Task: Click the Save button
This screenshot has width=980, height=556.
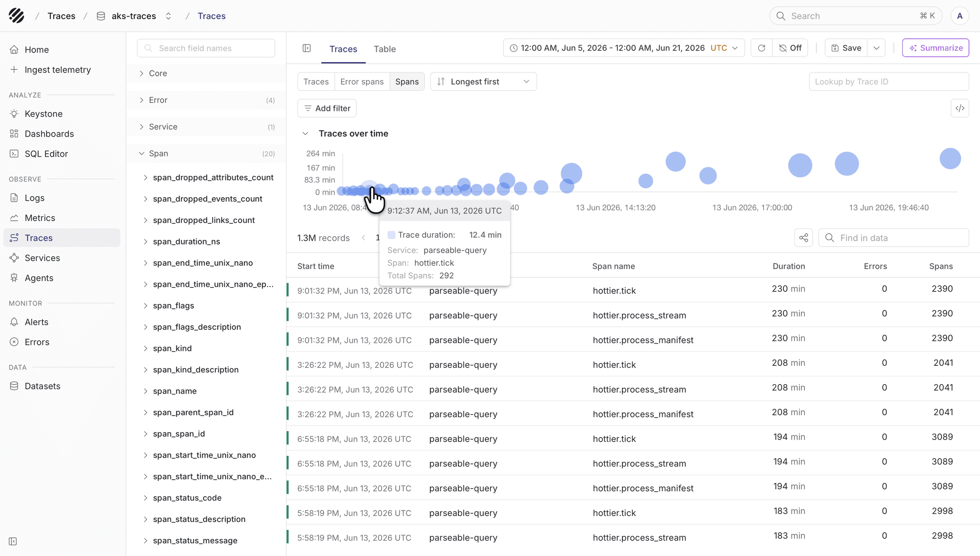Action: 846,48
